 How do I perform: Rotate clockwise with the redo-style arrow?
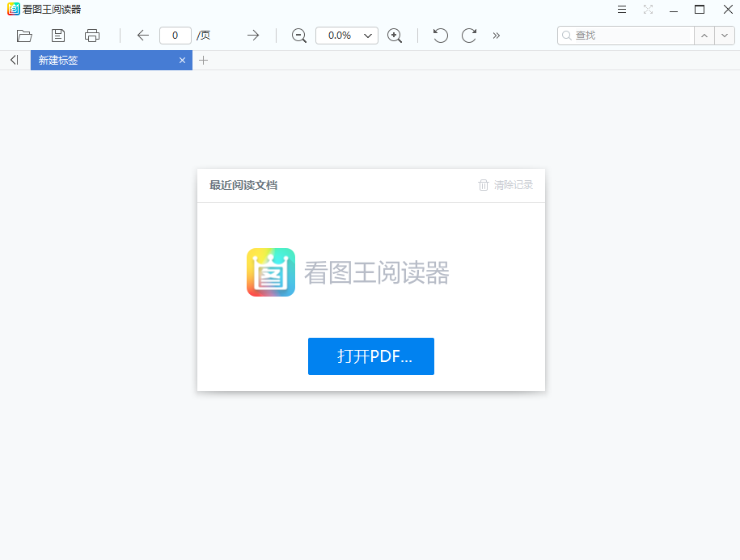pyautogui.click(x=469, y=36)
